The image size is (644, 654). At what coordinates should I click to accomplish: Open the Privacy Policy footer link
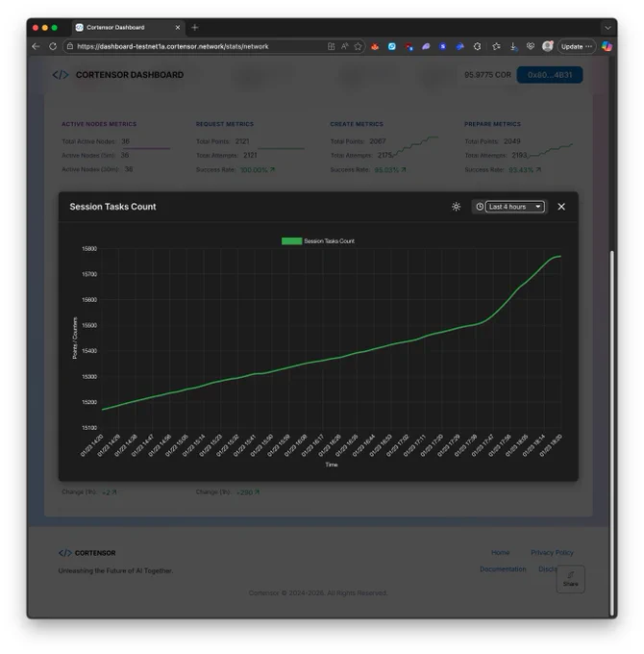(x=552, y=552)
